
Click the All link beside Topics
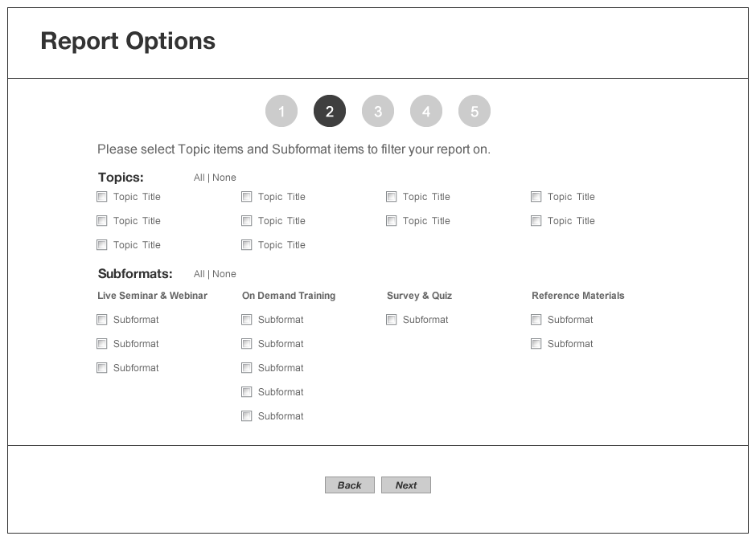point(199,178)
